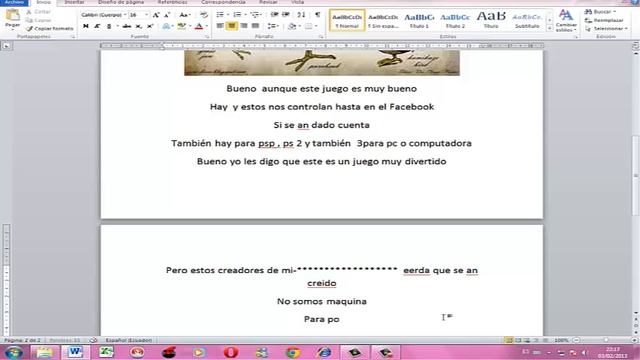The width and height of the screenshot is (640, 360).
Task: Click Copiar formato painter
Action: pyautogui.click(x=50, y=29)
